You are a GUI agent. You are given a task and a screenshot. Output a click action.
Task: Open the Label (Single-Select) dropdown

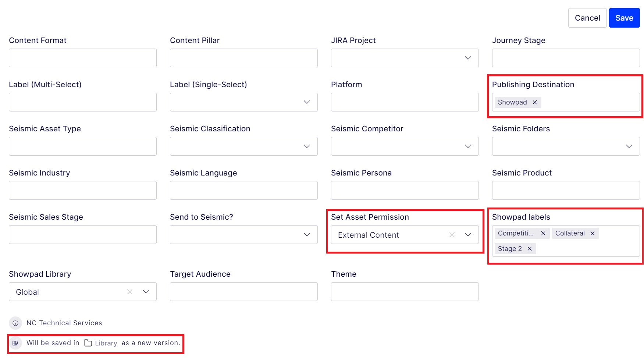307,102
